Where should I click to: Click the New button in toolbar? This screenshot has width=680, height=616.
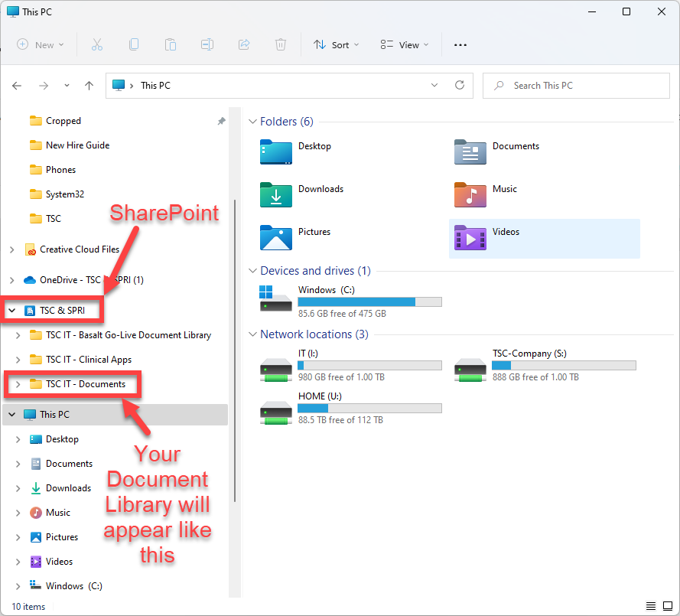point(41,45)
